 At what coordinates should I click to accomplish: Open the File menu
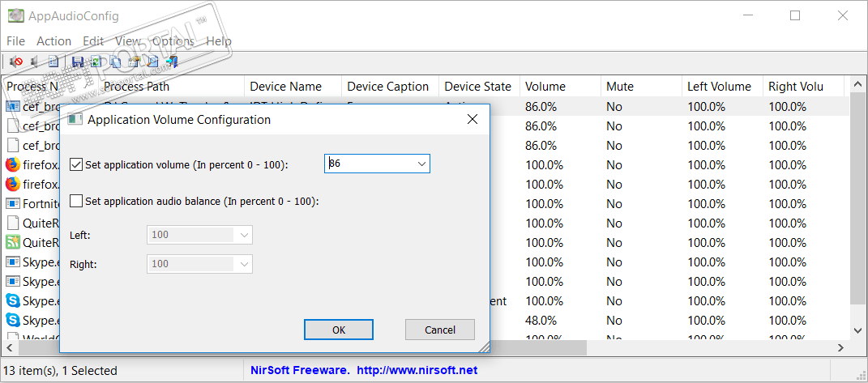tap(15, 40)
